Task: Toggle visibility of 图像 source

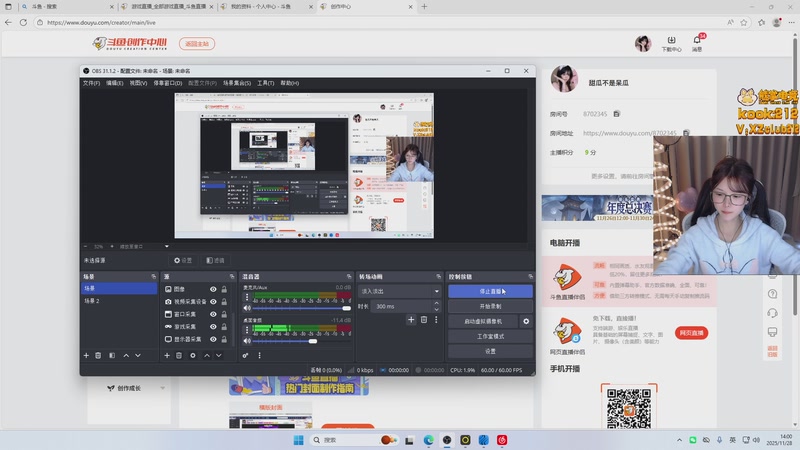Action: (213, 289)
